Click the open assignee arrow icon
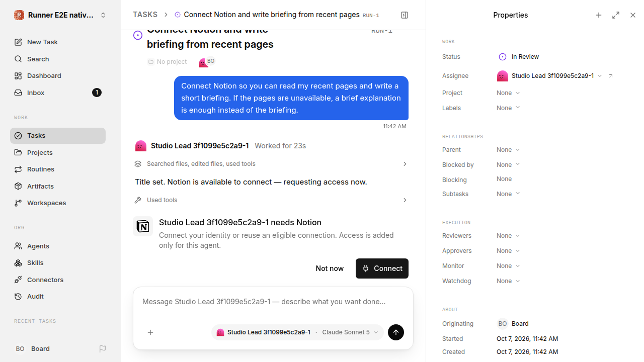The width and height of the screenshot is (644, 362). 611,76
